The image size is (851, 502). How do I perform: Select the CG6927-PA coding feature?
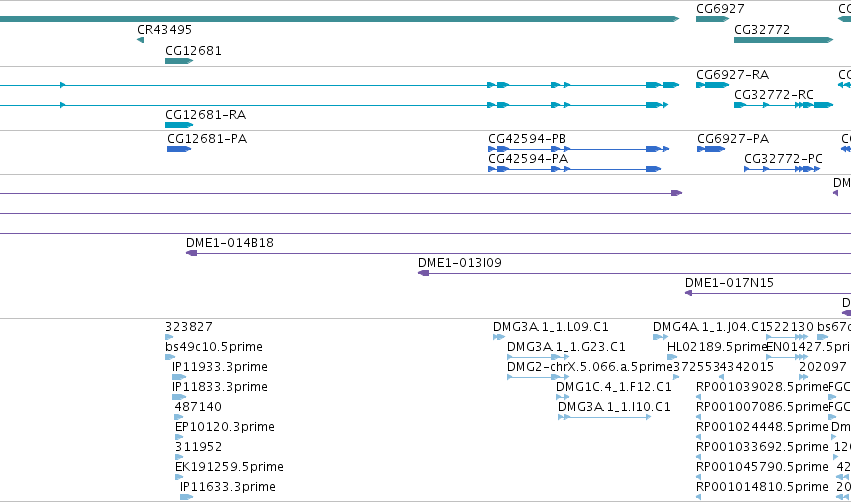pyautogui.click(x=711, y=149)
